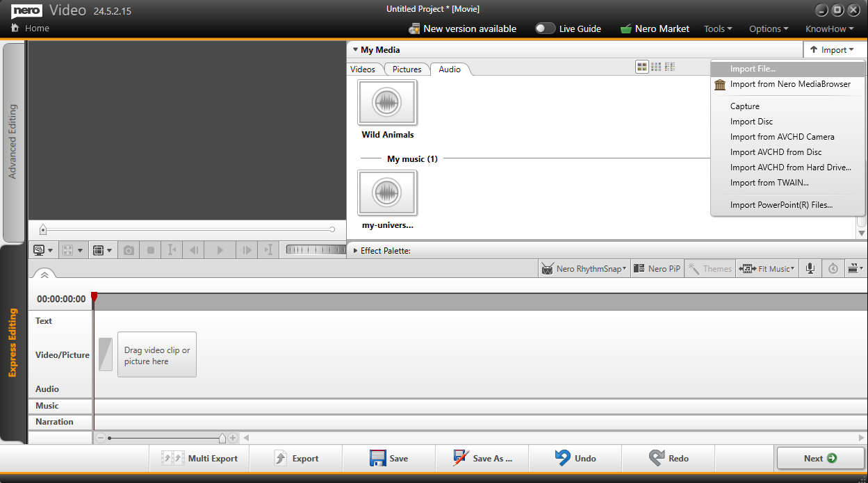Jump to start of clip

172,250
